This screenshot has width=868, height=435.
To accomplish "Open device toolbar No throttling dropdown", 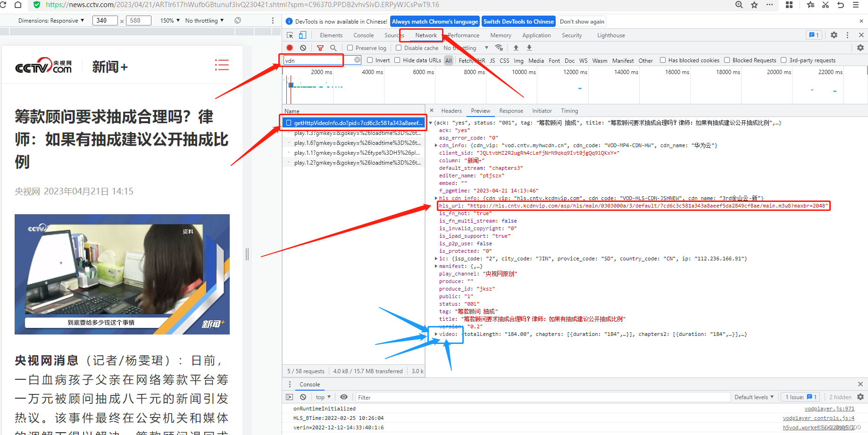I will pos(204,21).
